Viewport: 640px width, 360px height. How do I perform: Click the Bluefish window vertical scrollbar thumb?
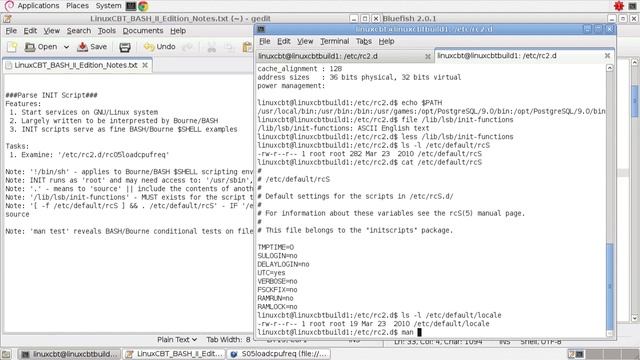(x=635, y=100)
